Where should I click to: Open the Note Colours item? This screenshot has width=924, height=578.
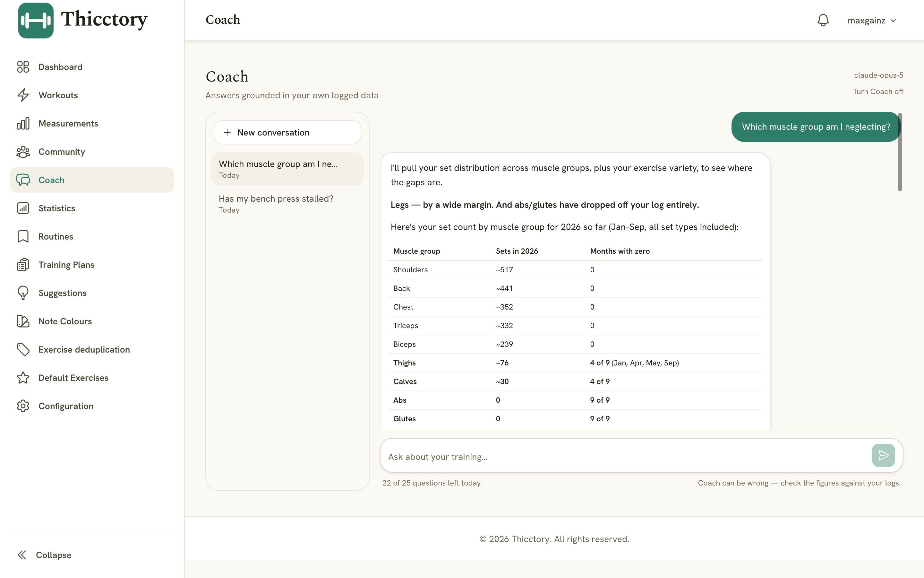pos(92,321)
